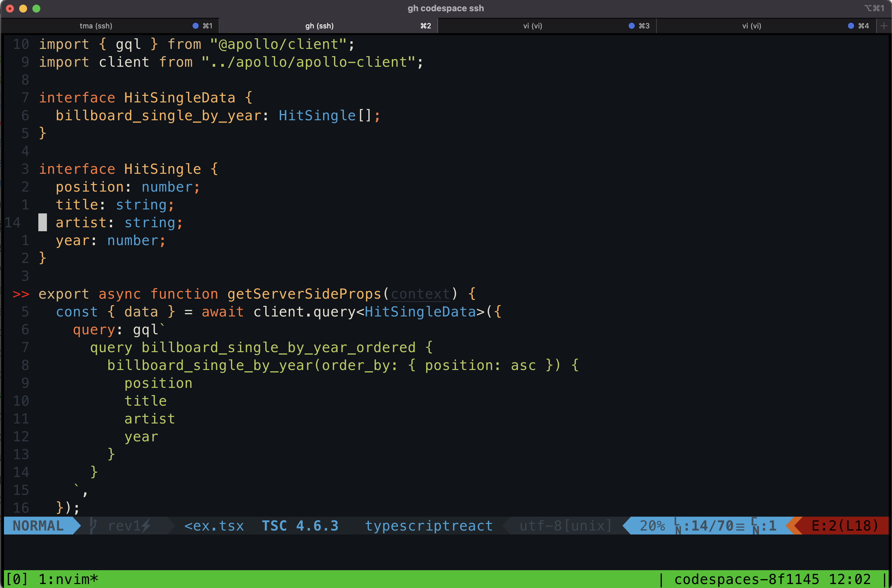Click blue activity dot on tma tab
Screen dimensions: 892x588
click(x=195, y=26)
